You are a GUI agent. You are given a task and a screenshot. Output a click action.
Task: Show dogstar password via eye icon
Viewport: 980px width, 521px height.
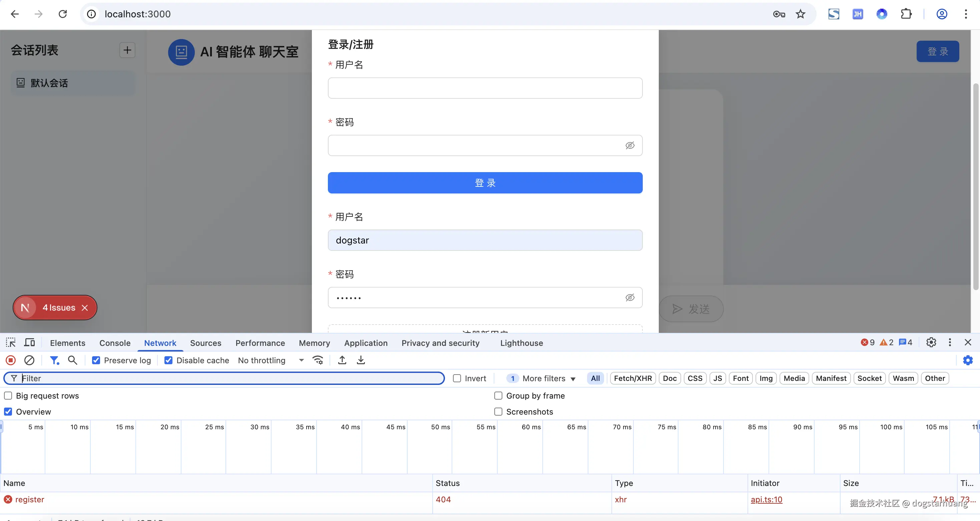(x=630, y=298)
